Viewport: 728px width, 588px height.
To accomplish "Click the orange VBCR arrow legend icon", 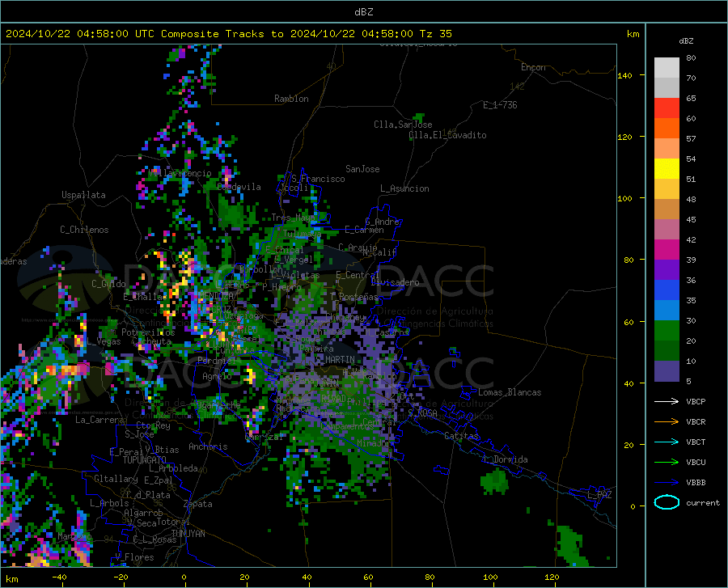I will 667,422.
